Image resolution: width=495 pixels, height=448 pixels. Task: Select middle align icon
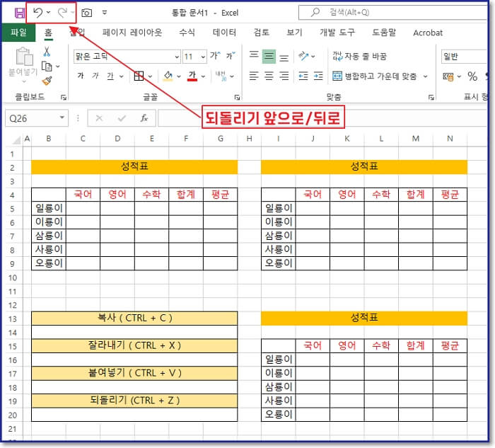click(x=269, y=56)
